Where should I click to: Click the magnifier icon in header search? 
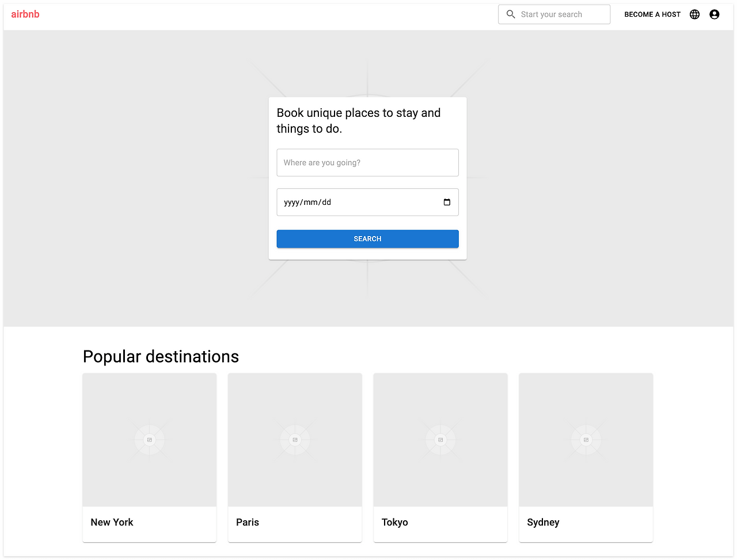(x=511, y=14)
